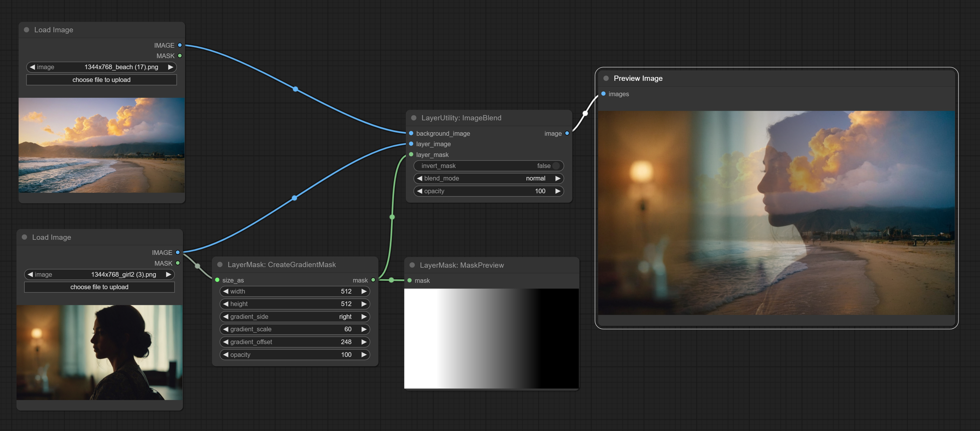Collapse the LayerUtility: ImageBlend node using its dot
Image resolution: width=980 pixels, height=431 pixels.
[414, 118]
